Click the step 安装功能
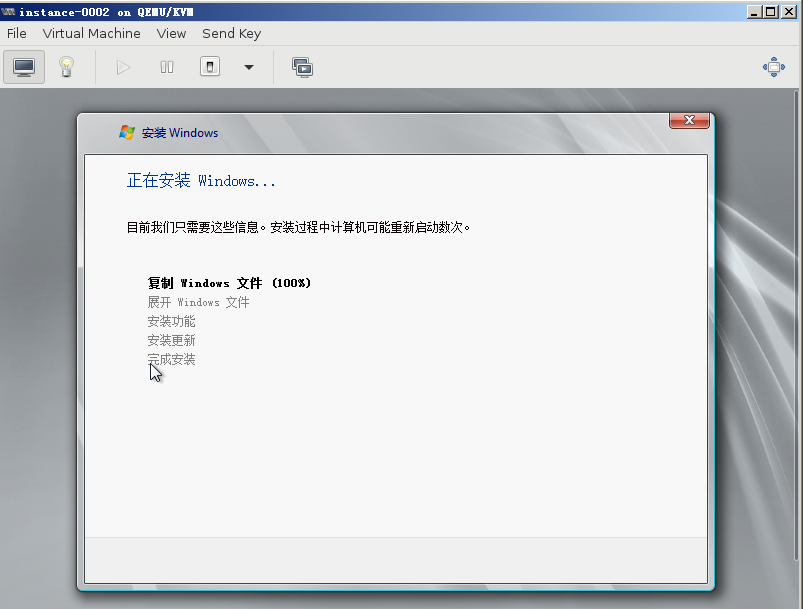Viewport: 803px width, 609px height. pos(171,321)
